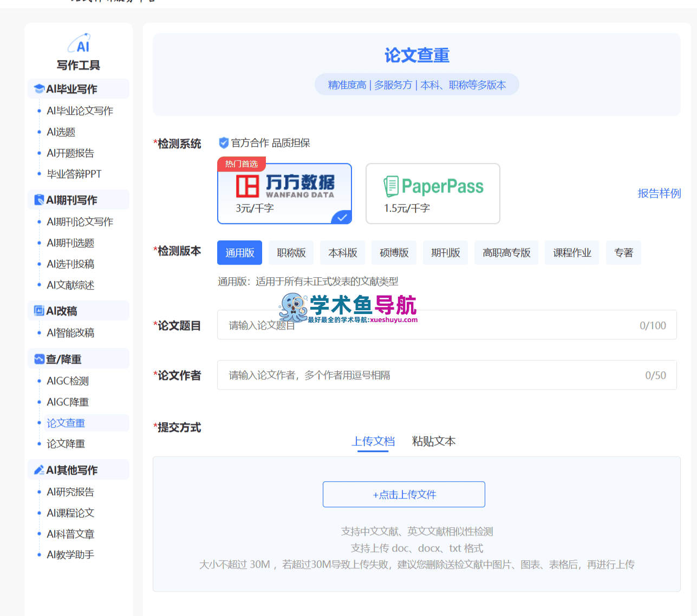This screenshot has height=616, width=697.
Task: Click the AI其他写作 section header
Action: 79,470
